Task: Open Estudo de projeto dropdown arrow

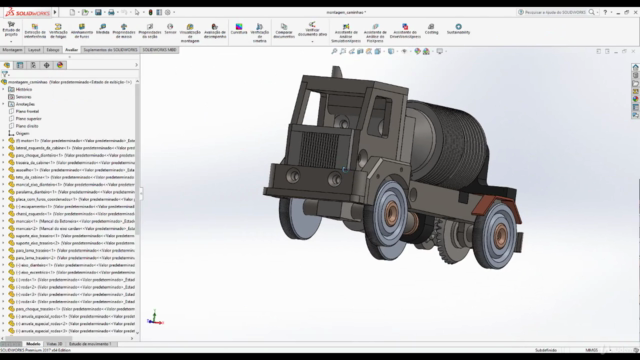Action: point(11,42)
